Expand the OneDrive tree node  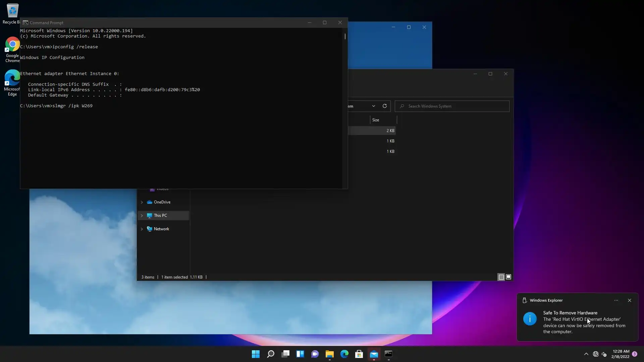(x=142, y=202)
